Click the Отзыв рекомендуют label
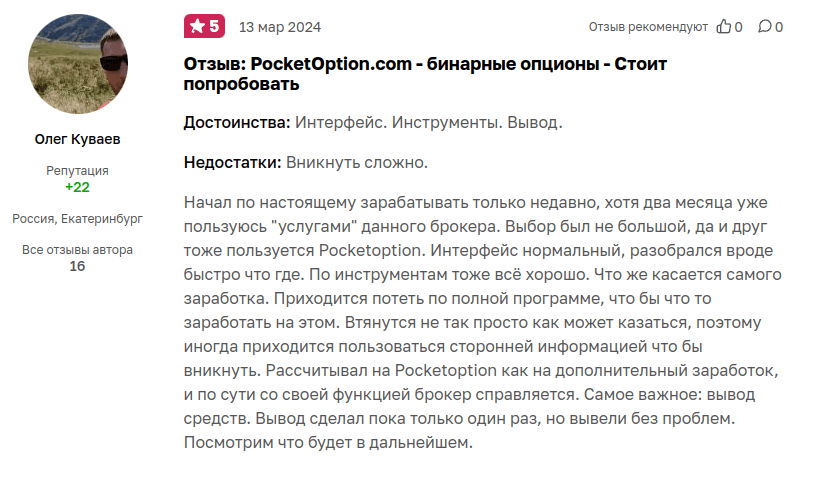 click(x=648, y=27)
